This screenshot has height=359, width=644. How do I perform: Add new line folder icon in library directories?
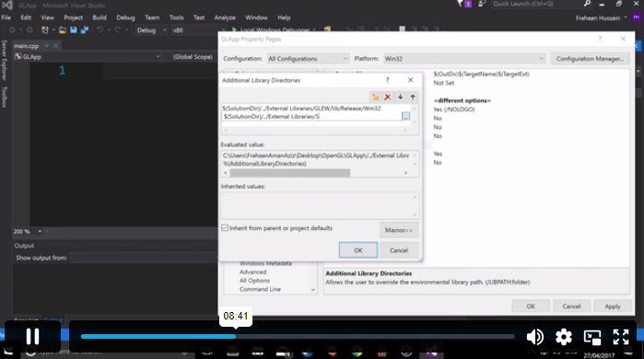[375, 97]
